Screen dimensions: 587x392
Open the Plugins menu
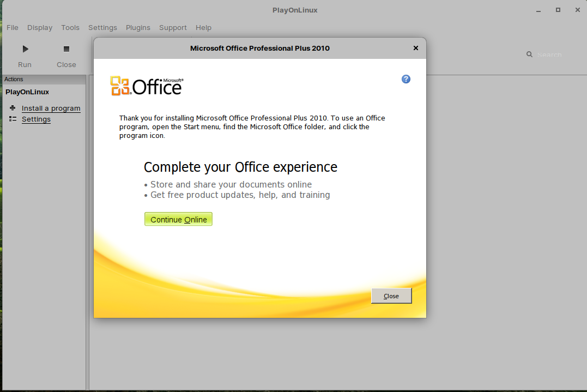coord(138,27)
